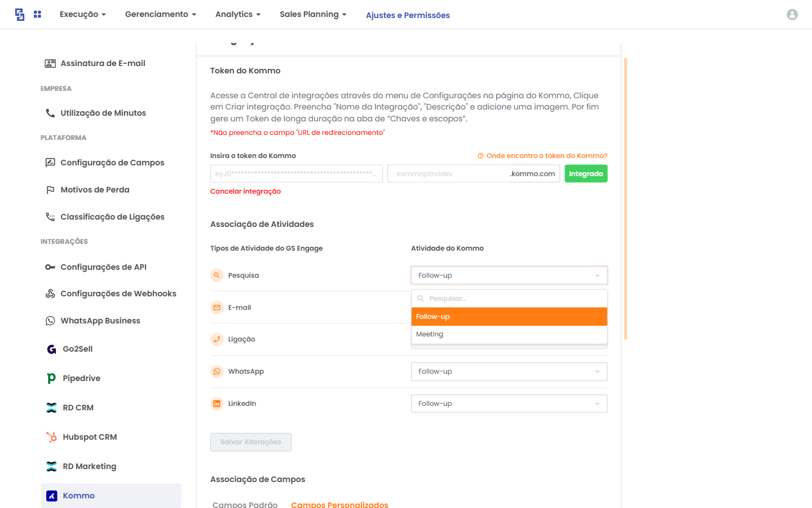Screen dimensions: 812x508
Task: Click the LinkedIn activity icon
Action: pos(217,404)
